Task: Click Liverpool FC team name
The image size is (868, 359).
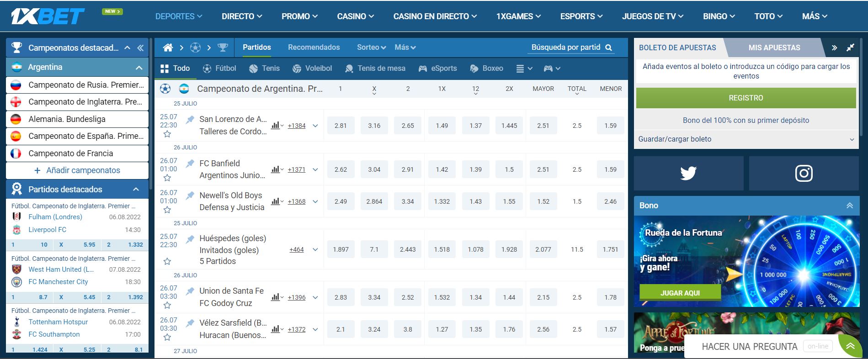Action: 47,230
